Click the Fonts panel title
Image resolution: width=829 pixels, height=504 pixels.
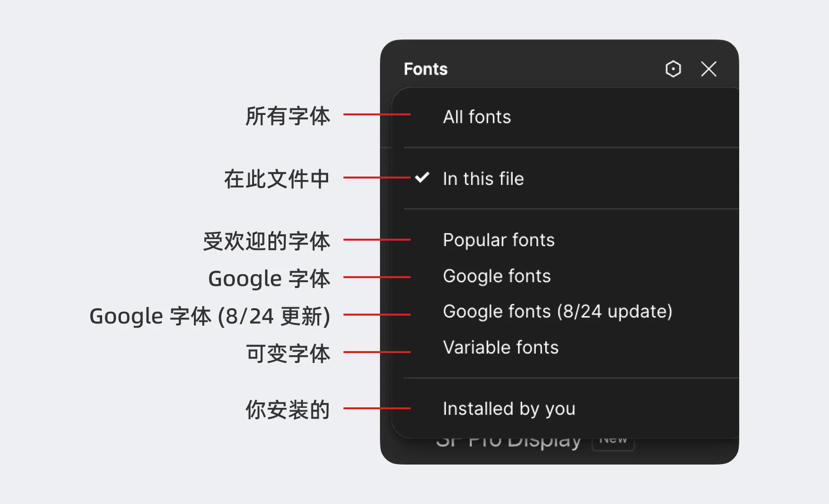(425, 69)
